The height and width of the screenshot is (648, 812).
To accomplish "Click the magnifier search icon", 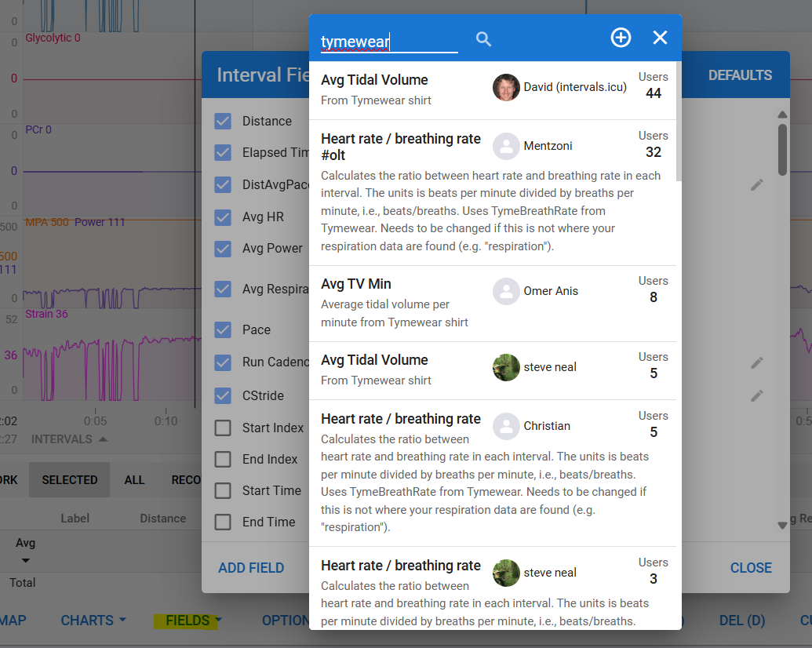I will point(483,38).
